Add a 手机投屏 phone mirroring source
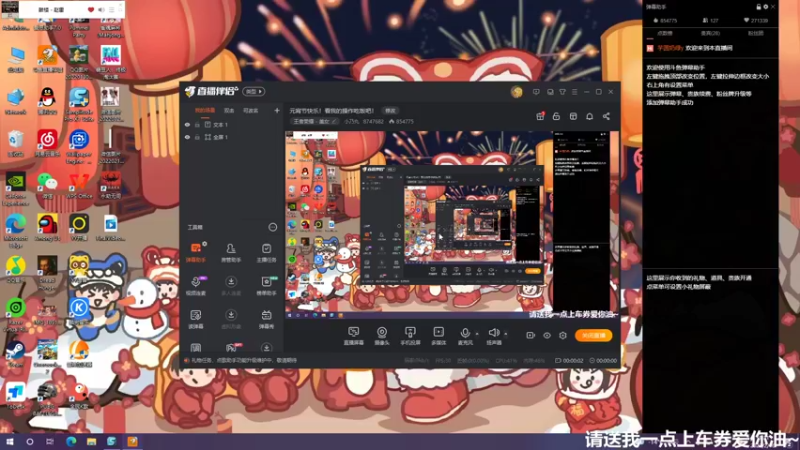Image resolution: width=800 pixels, height=450 pixels. point(410,336)
